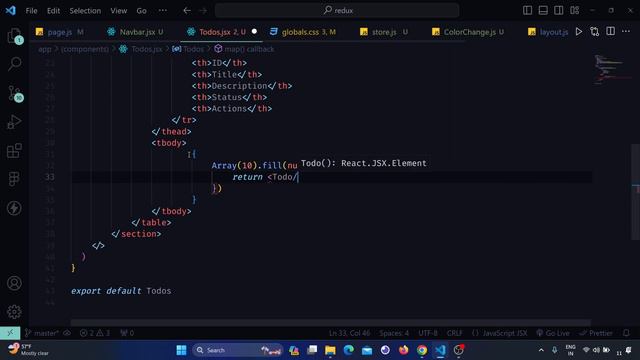Expand the (components) breadcrumb

tap(85, 49)
